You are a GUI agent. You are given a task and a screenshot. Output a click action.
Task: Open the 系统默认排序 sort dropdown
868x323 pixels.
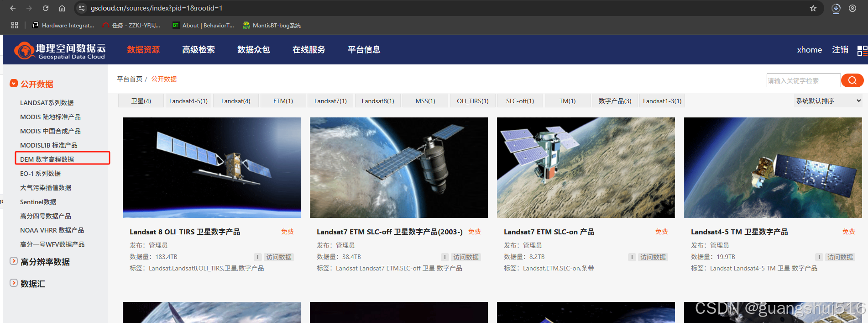coord(828,101)
